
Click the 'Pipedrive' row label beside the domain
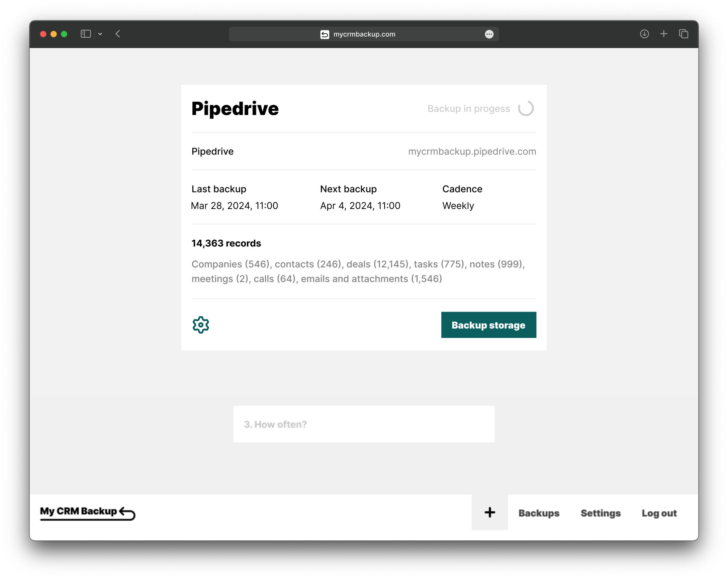[x=212, y=151]
